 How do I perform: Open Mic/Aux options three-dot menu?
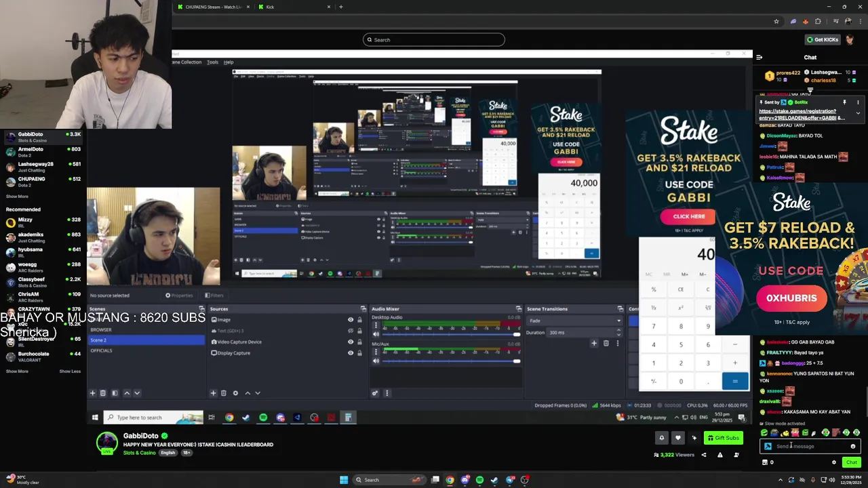click(x=376, y=352)
